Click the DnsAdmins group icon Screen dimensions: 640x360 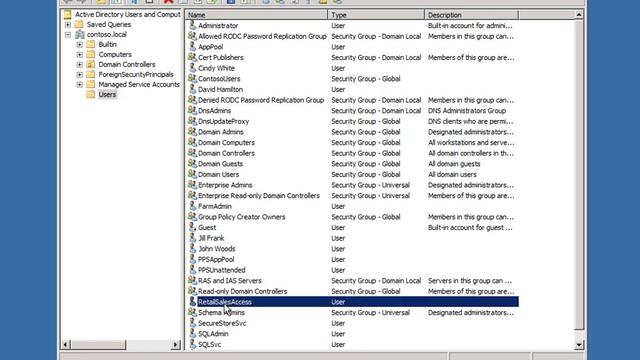[192, 110]
